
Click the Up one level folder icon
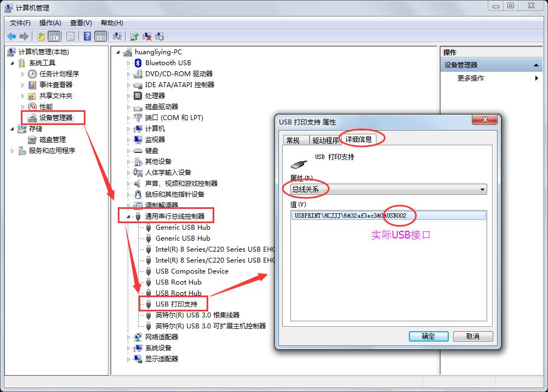click(41, 36)
